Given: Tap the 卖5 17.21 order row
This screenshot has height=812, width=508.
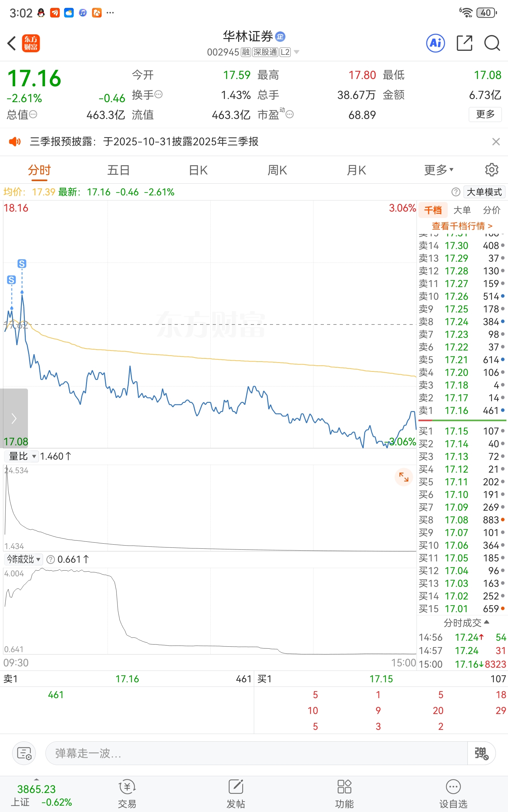Looking at the screenshot, I should coord(462,360).
